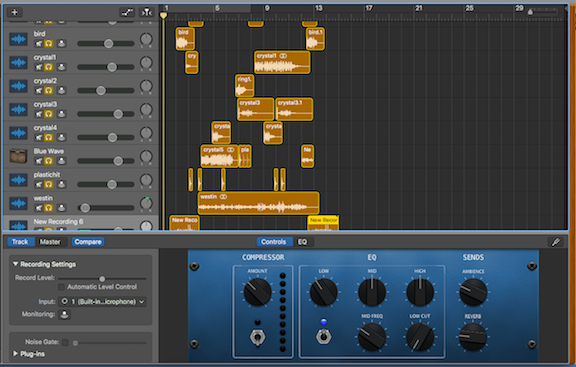Screen dimensions: 576x367
Task: Enable input monitoring on bird track
Action: coord(61,44)
